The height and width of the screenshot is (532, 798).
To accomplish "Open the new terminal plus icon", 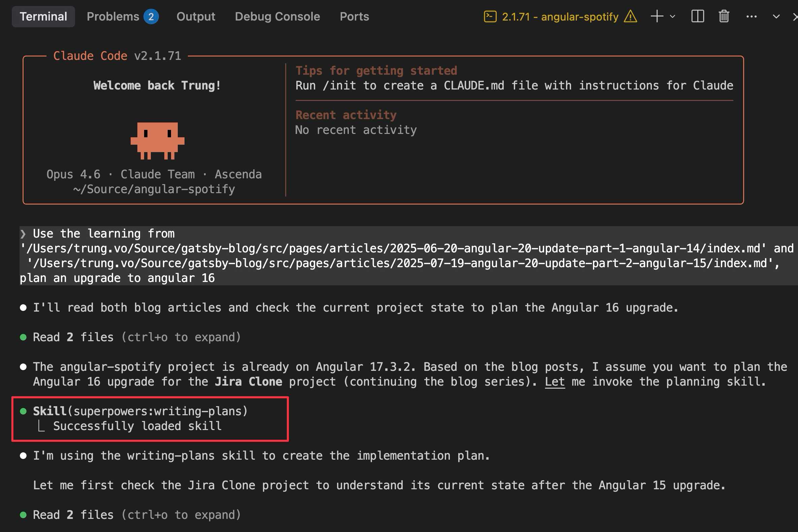I will [x=657, y=16].
